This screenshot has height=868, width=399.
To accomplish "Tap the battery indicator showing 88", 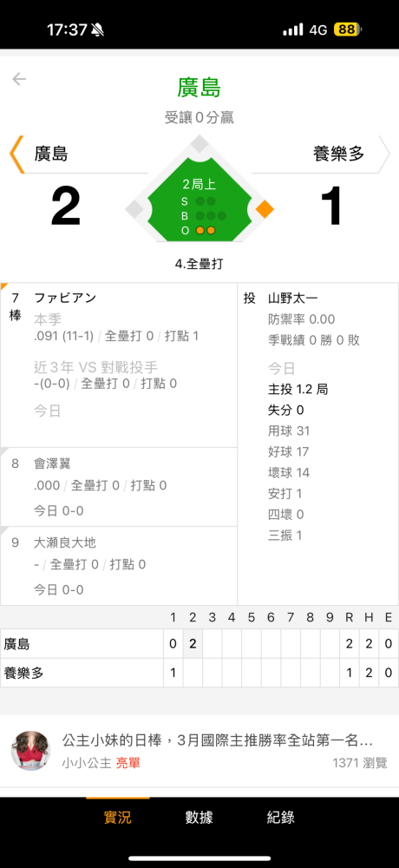I will 347,30.
